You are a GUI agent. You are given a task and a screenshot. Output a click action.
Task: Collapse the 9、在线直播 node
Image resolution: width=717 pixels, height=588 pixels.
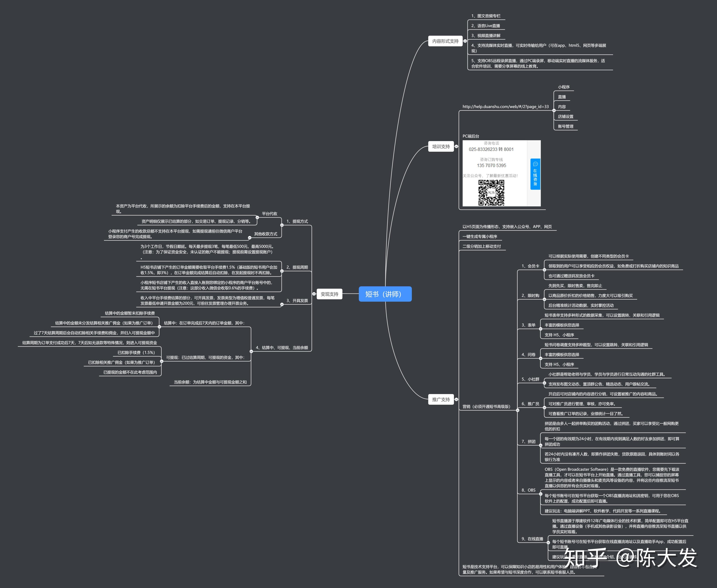tap(548, 543)
